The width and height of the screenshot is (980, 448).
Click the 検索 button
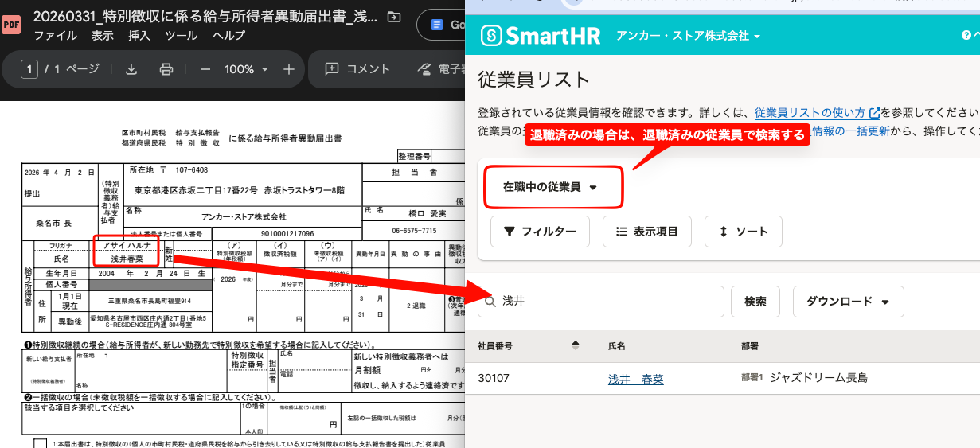click(x=755, y=302)
